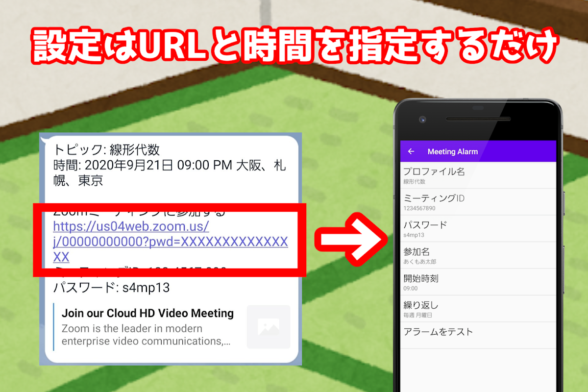Open the パスワード setting in Meeting Alarm

coord(478,229)
